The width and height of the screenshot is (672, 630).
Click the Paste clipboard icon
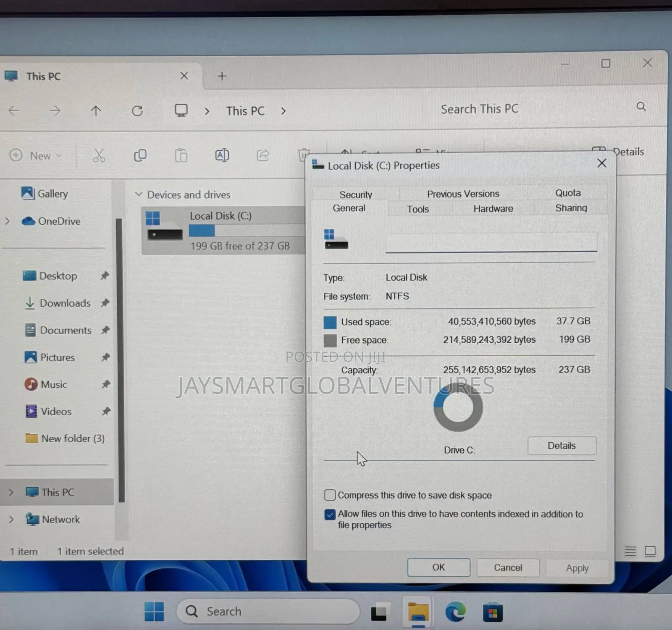pos(181,155)
